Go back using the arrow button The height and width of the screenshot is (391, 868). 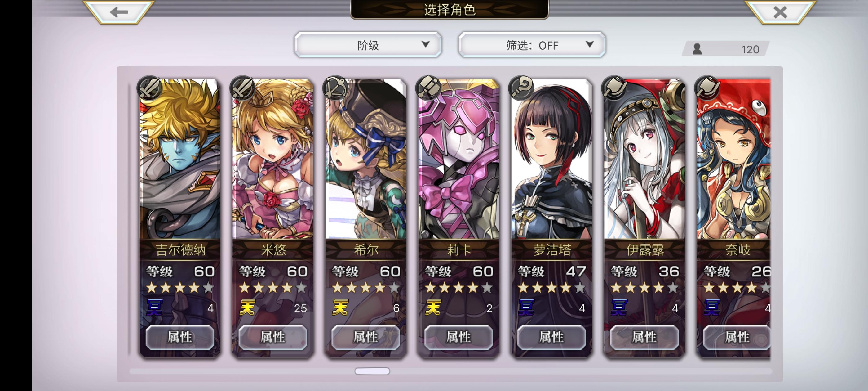point(119,12)
